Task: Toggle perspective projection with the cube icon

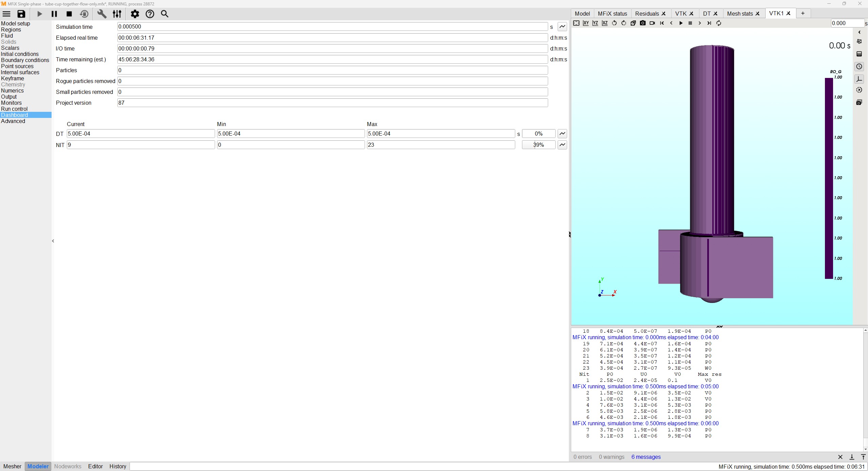Action: pos(633,23)
